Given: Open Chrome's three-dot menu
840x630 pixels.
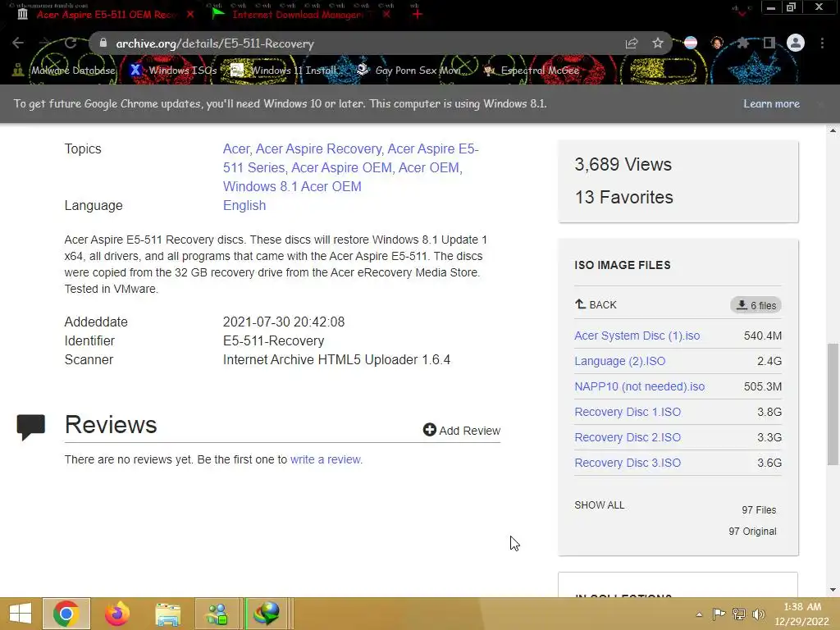Looking at the screenshot, I should (x=822, y=43).
